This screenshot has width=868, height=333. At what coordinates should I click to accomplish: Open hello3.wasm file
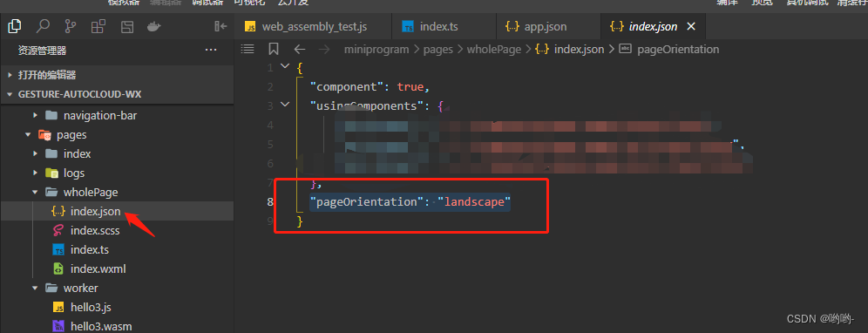click(x=117, y=326)
